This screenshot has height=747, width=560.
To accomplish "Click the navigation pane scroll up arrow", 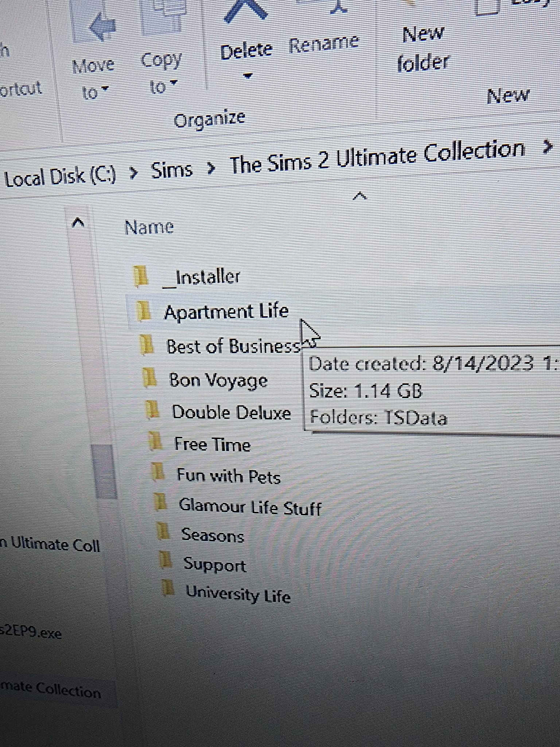I will pyautogui.click(x=78, y=222).
